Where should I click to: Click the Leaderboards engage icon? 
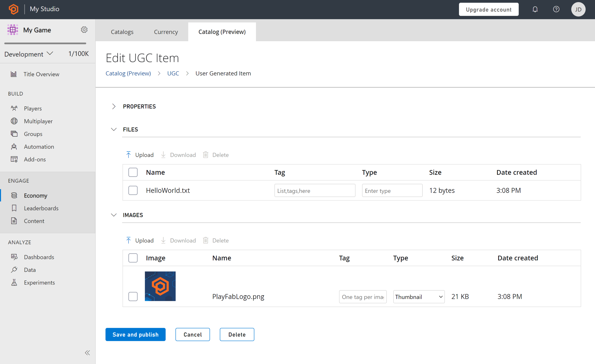coord(14,208)
